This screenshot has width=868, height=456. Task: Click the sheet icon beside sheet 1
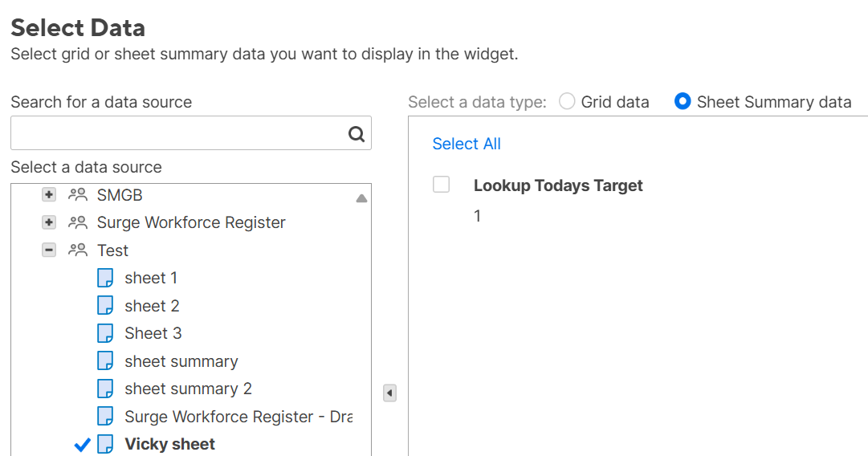105,278
